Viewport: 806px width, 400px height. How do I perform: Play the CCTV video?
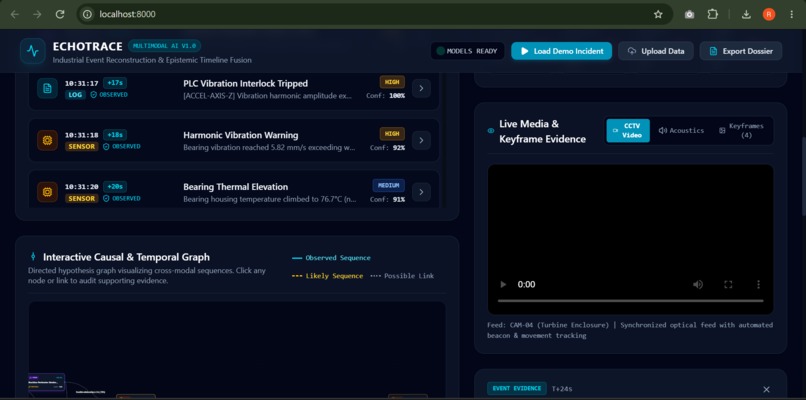pos(503,284)
